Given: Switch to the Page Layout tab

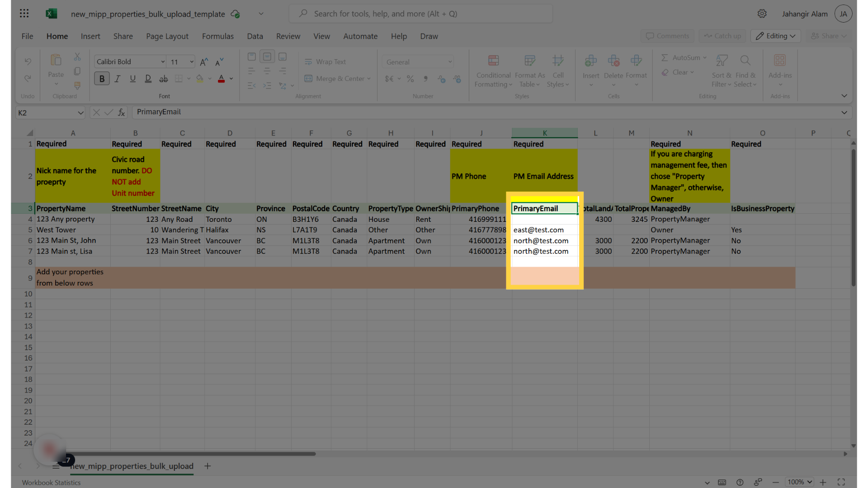Looking at the screenshot, I should 167,36.
